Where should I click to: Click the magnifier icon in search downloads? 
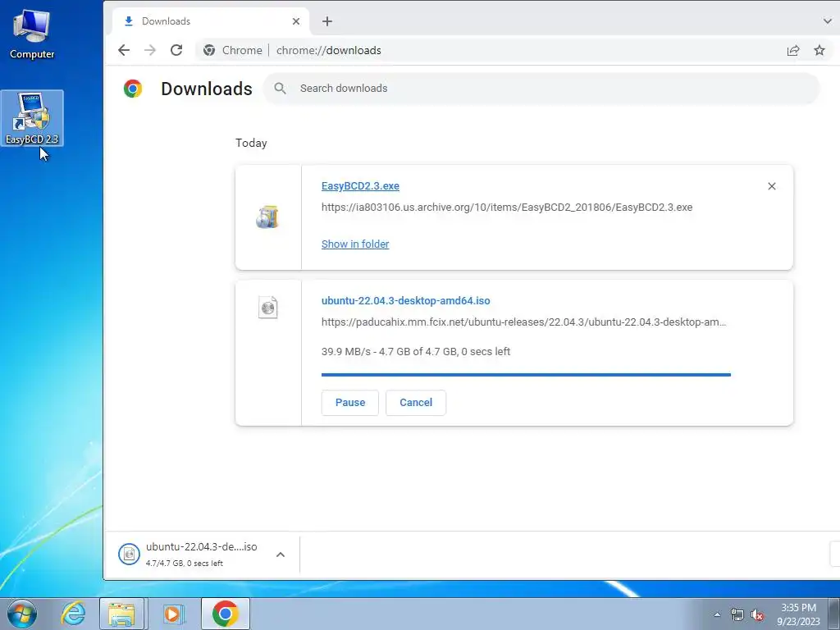(x=281, y=89)
